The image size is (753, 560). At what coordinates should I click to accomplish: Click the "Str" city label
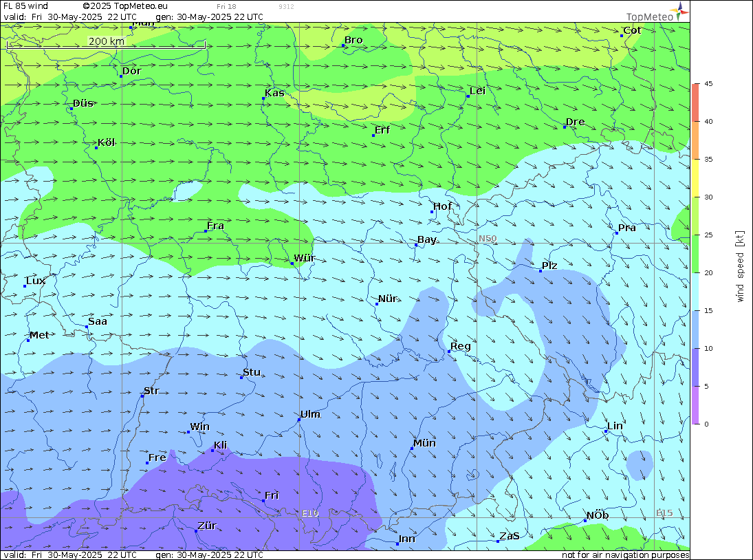tap(151, 391)
